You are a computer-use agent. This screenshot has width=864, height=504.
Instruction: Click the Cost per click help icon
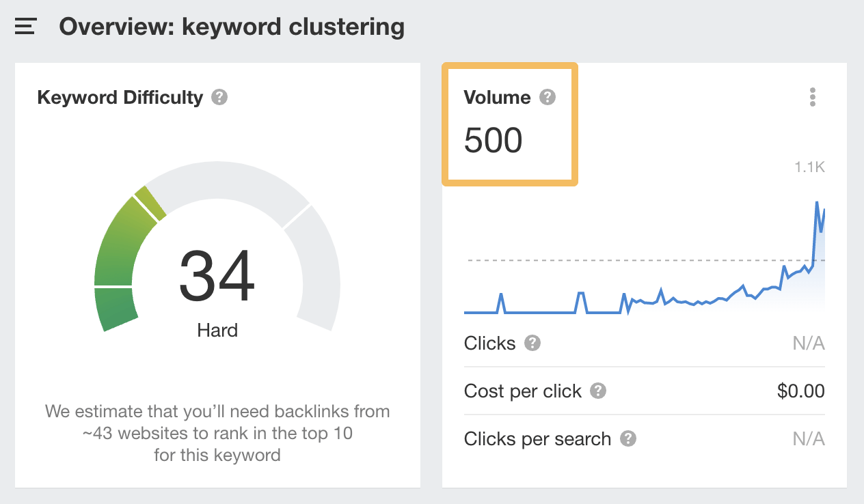[x=598, y=391]
